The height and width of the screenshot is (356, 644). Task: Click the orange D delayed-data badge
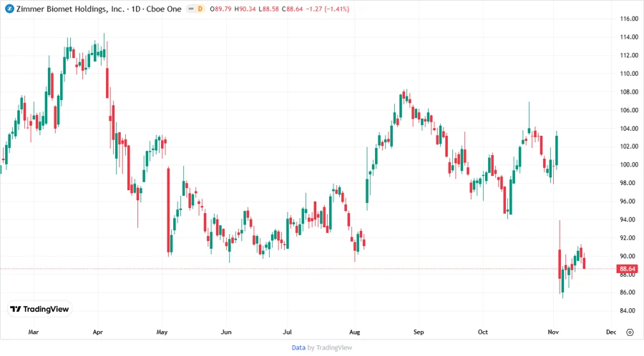pyautogui.click(x=200, y=9)
